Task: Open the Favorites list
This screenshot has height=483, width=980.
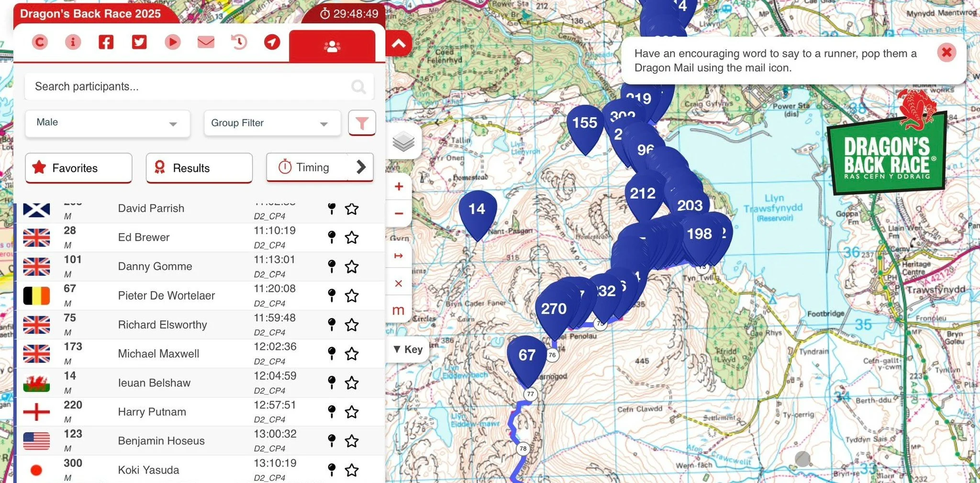Action: tap(78, 168)
